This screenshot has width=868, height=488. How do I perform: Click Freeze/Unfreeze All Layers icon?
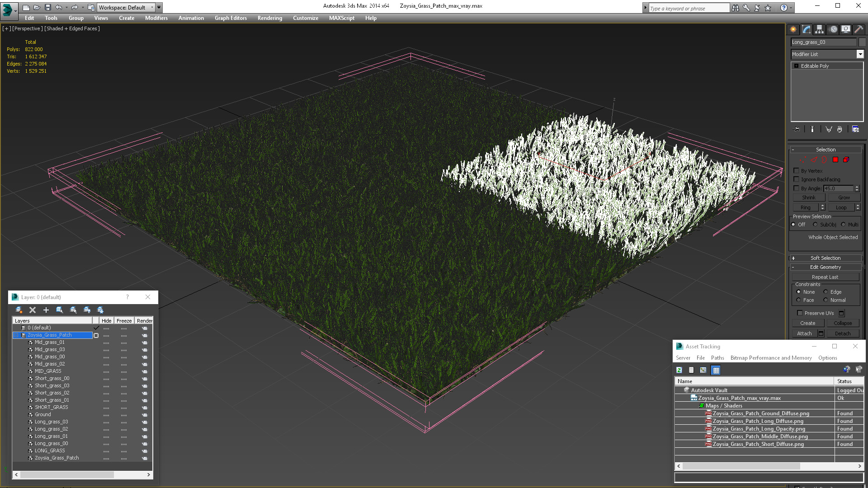tap(100, 310)
